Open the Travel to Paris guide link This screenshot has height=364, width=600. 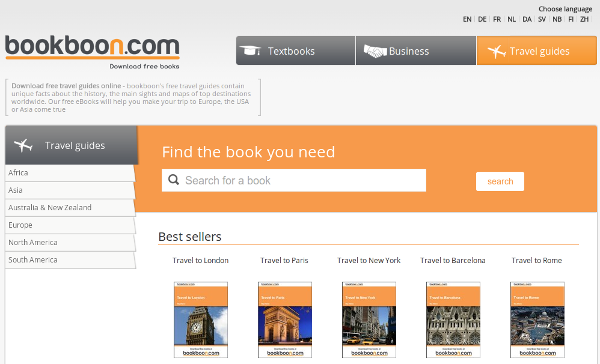pos(284,260)
